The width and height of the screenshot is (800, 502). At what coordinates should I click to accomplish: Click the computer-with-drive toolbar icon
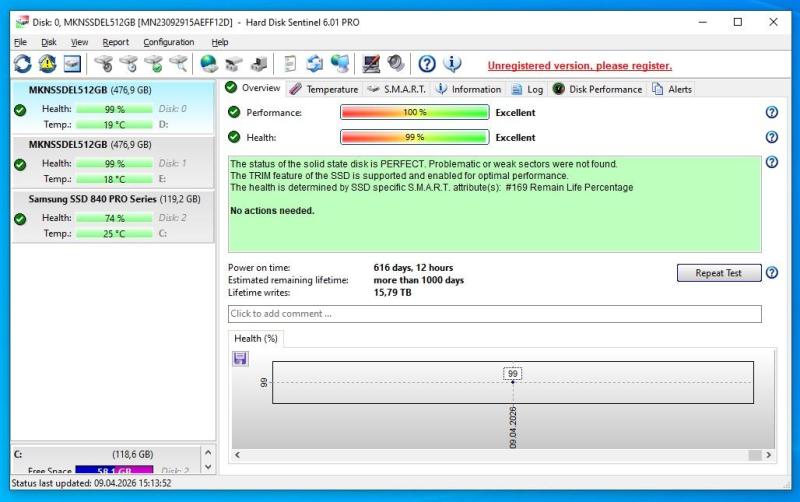[259, 64]
